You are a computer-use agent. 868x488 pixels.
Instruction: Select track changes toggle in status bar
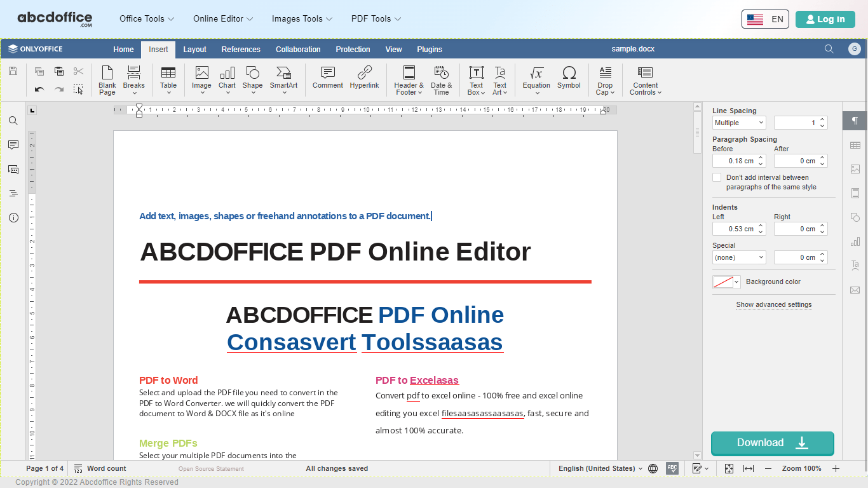[698, 468]
